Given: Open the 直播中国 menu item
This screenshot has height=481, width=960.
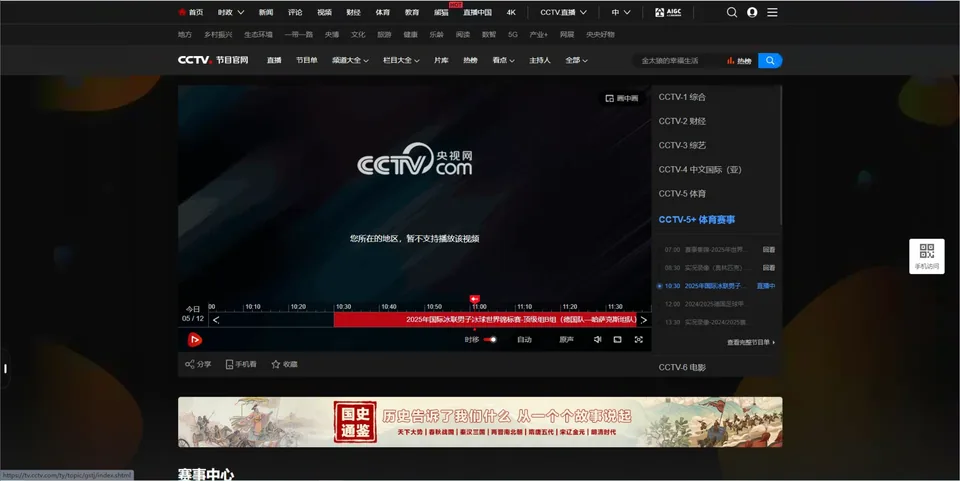Looking at the screenshot, I should (x=477, y=12).
